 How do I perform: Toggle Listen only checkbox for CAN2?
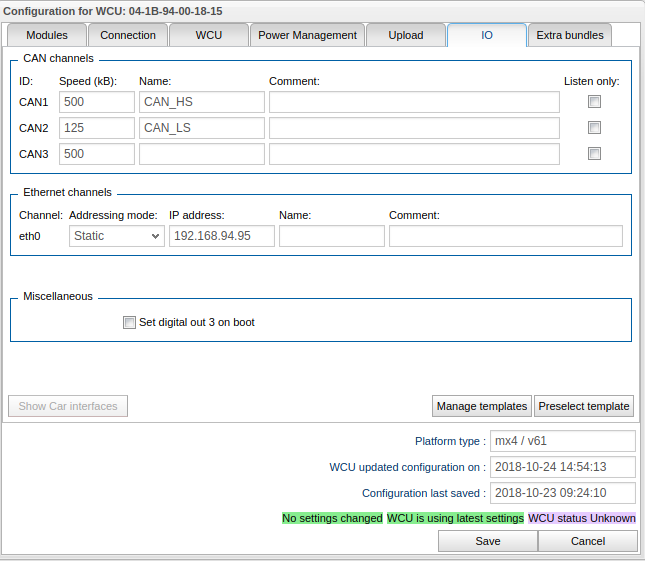(x=594, y=128)
